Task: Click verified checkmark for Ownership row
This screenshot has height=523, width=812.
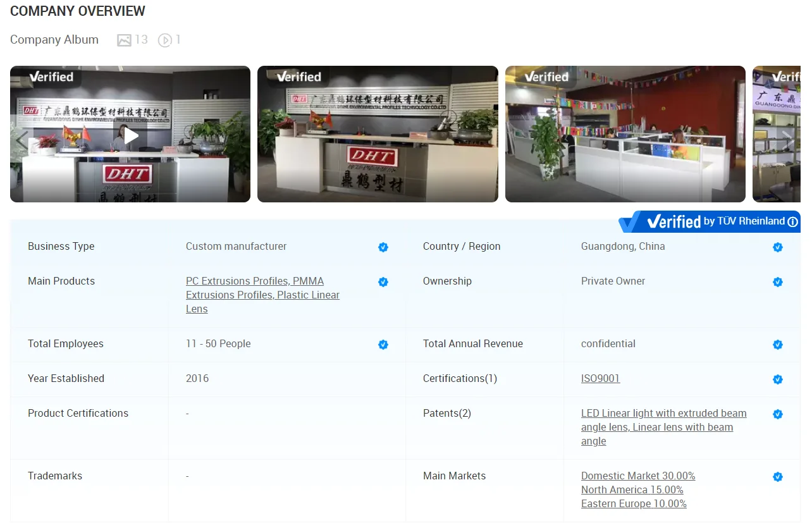Action: (778, 282)
